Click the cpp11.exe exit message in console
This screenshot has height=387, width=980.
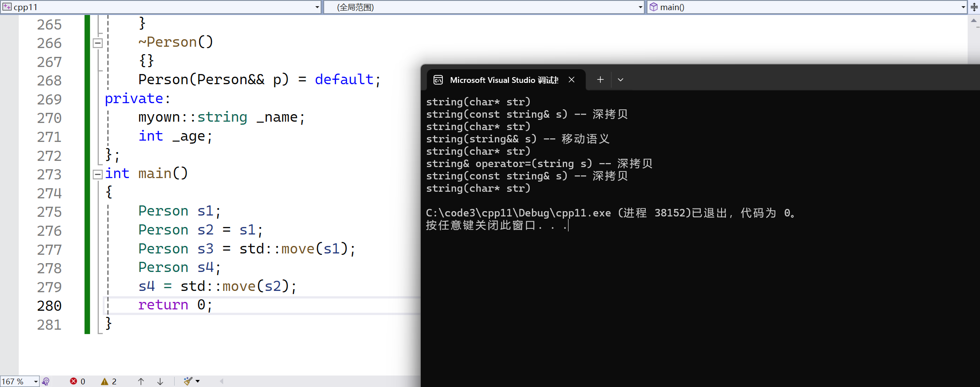(x=611, y=213)
